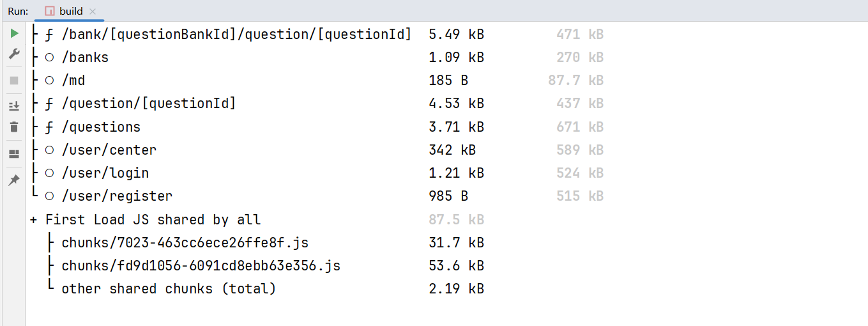Click chunks/7023-463cc6ece26ffe8f.js file text
This screenshot has width=868, height=326.
click(185, 243)
